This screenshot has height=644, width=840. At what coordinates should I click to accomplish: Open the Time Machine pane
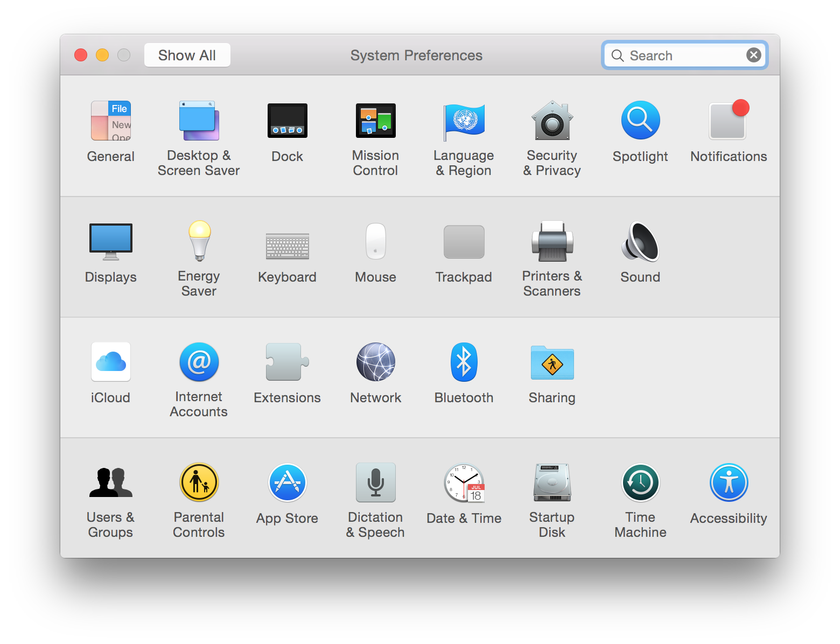640,482
